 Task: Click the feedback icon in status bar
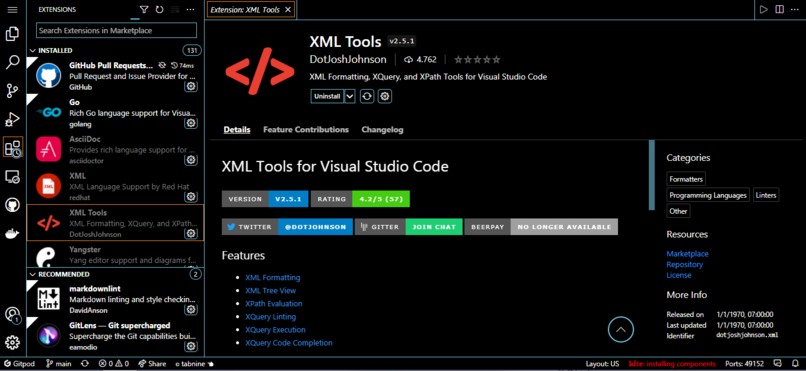click(x=778, y=364)
